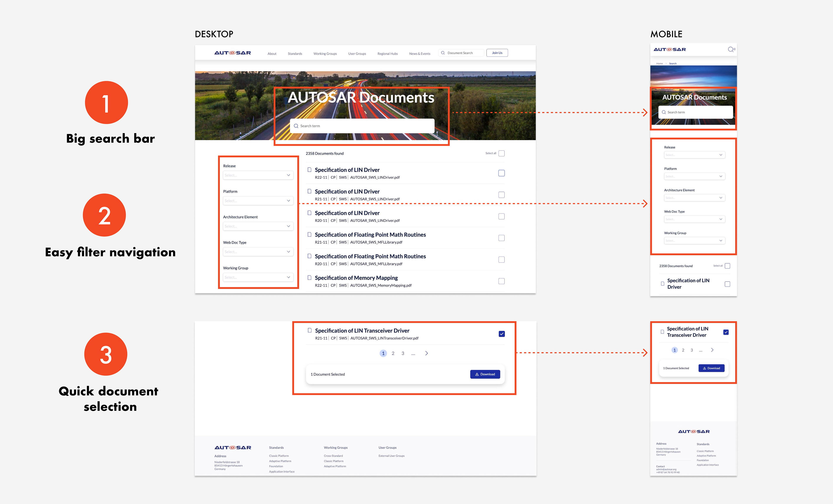Click the desktop Download button
This screenshot has width=833, height=504.
click(485, 374)
